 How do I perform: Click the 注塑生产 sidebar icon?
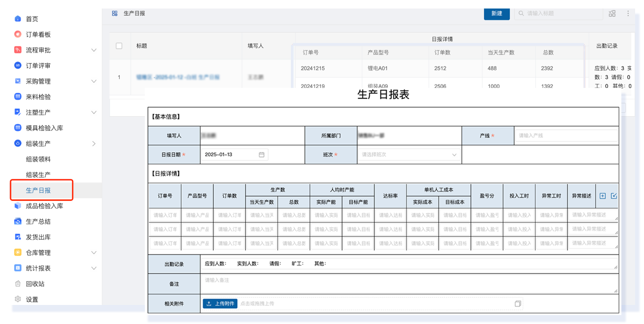[x=18, y=112]
